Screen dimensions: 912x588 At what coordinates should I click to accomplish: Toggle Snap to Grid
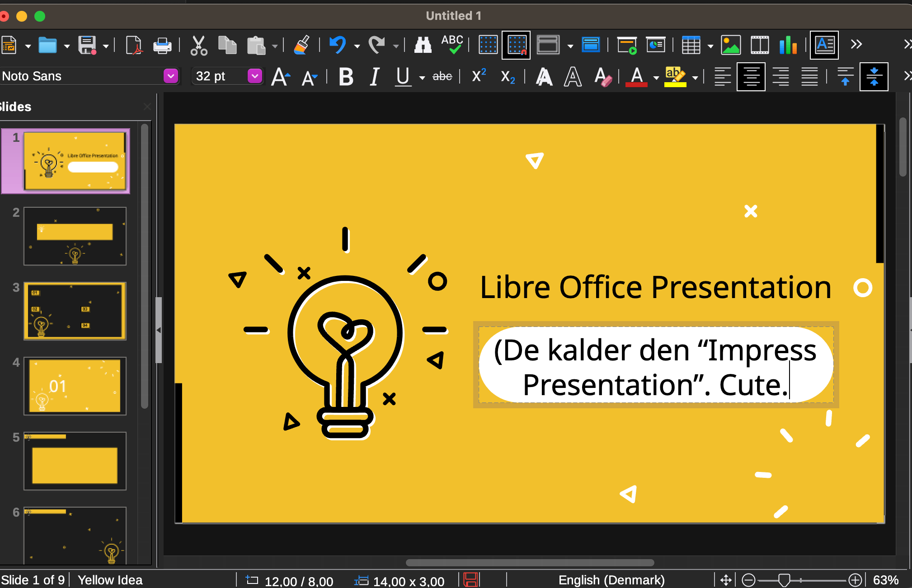click(x=516, y=45)
